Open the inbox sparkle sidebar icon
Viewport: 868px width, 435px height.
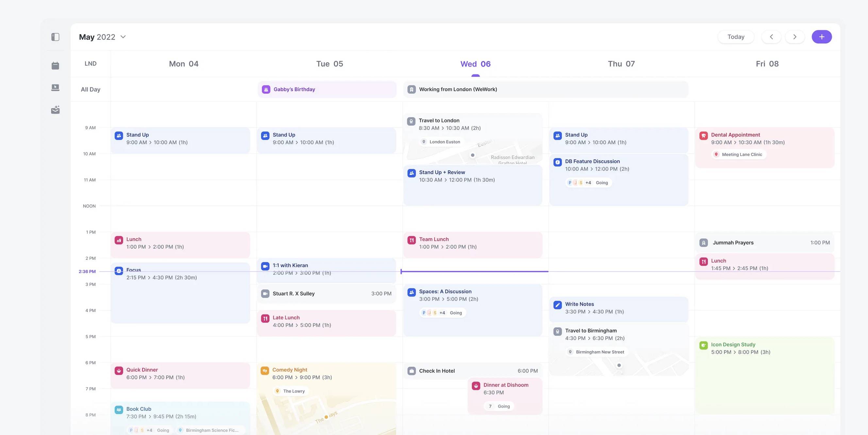tap(55, 110)
